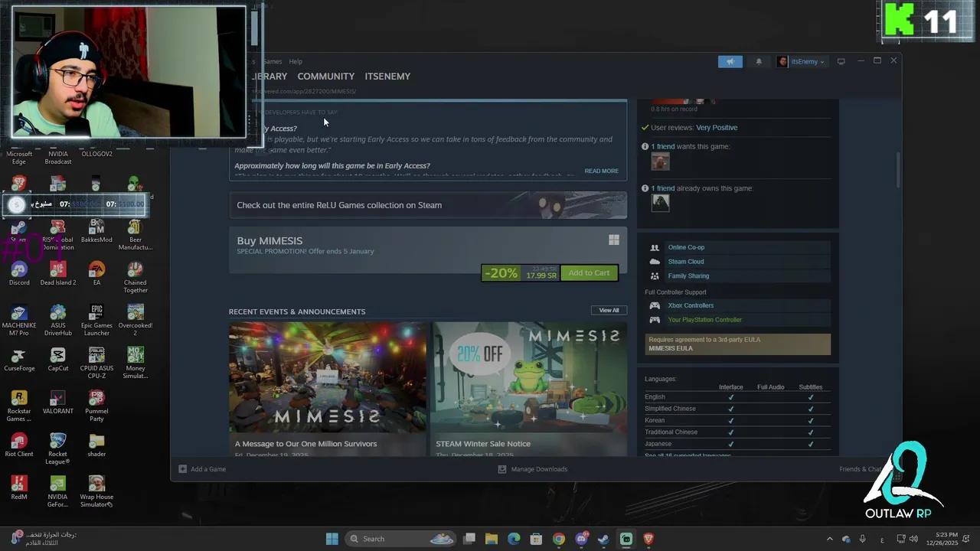The height and width of the screenshot is (551, 980).
Task: Open Wrap House Simulator desktop shortcut
Action: click(96, 492)
